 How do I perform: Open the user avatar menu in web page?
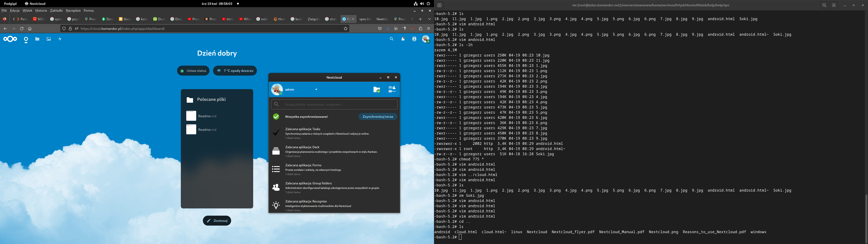click(426, 39)
